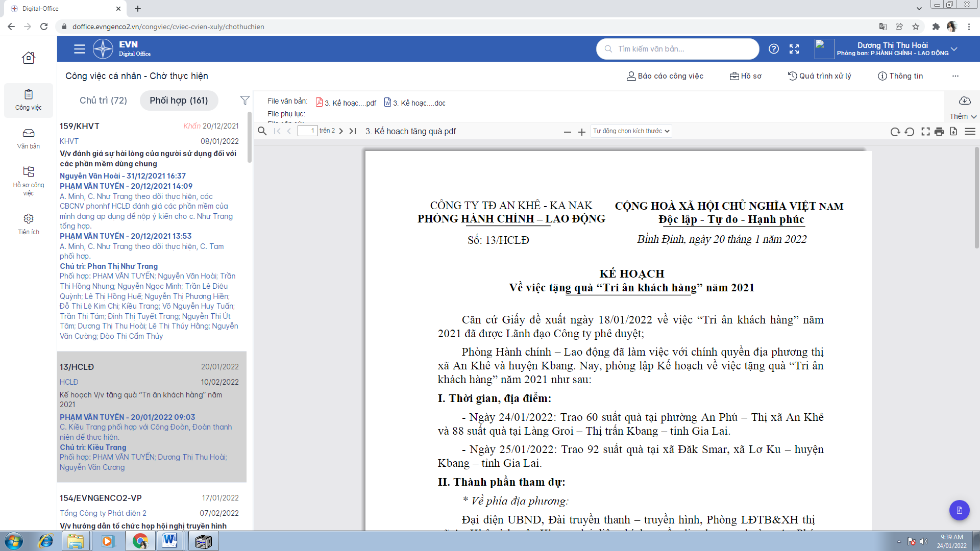Rotate the PDF clockwise
The width and height of the screenshot is (980, 551).
click(x=895, y=132)
